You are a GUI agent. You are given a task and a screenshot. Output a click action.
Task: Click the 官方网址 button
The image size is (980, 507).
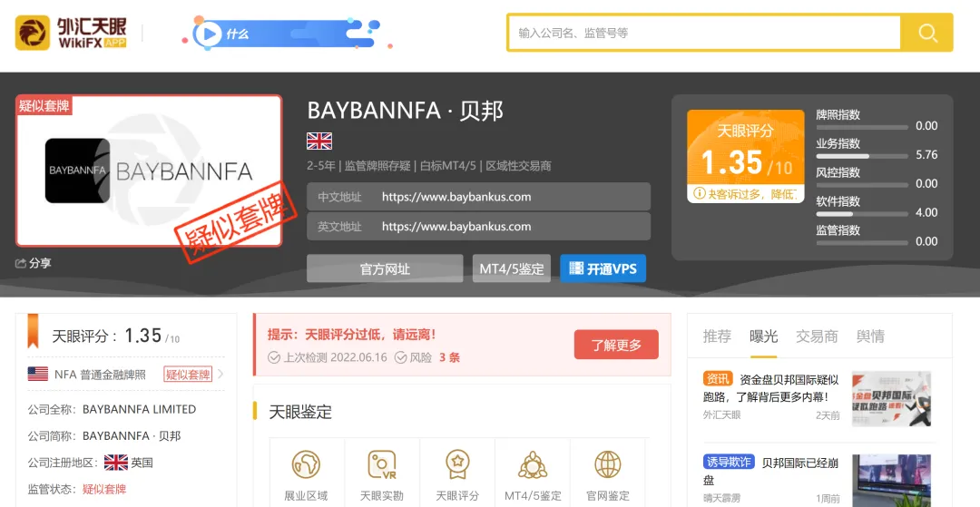click(x=385, y=268)
